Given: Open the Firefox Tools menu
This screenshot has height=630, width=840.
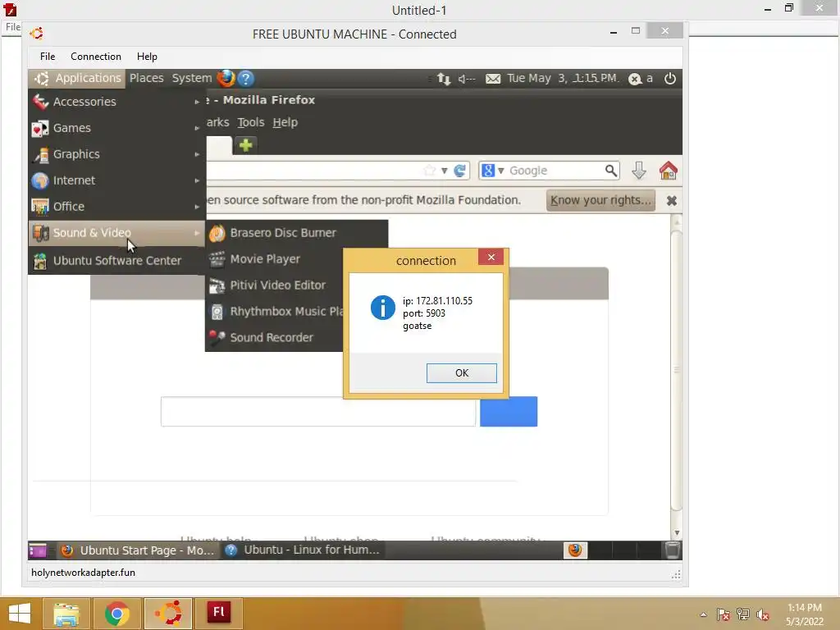Looking at the screenshot, I should pos(251,122).
